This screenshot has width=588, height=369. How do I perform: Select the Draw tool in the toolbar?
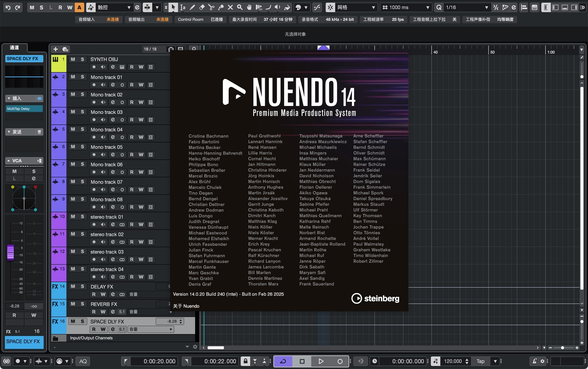193,7
